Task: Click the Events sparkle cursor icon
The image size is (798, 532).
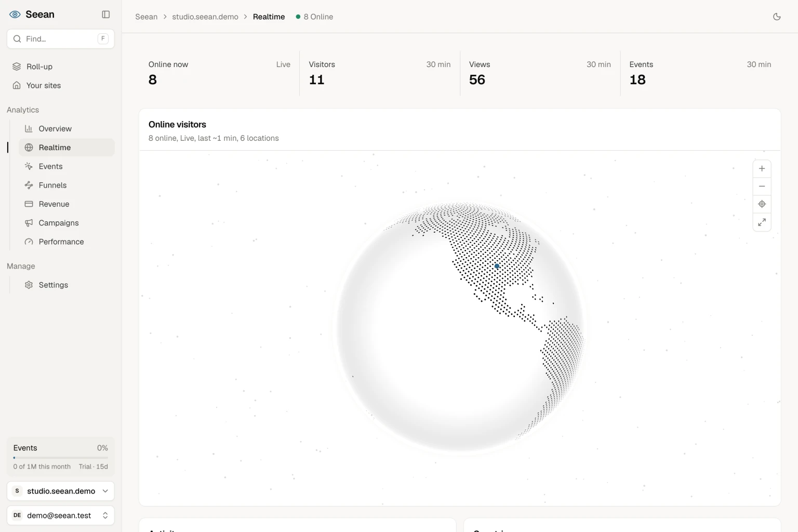Action: (x=29, y=166)
